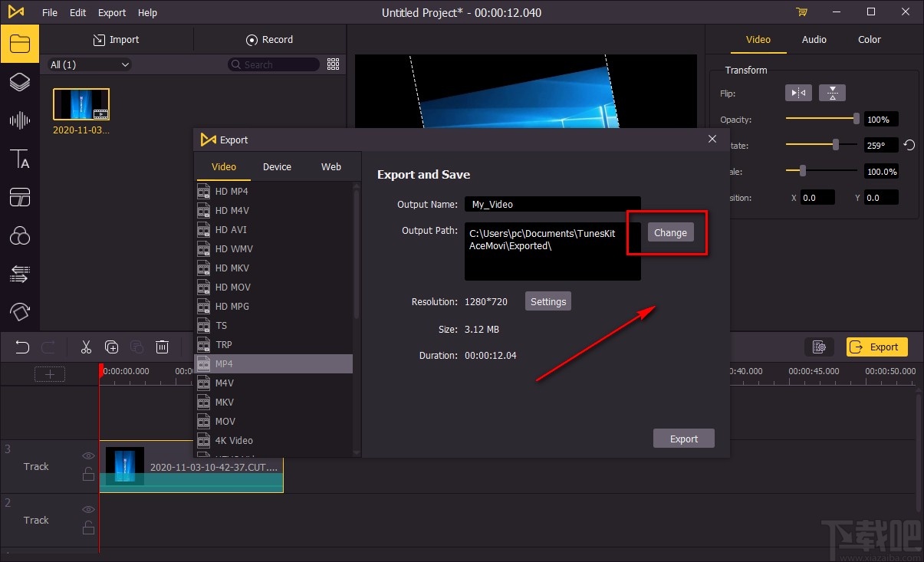Switch media view with the grid icon
The width and height of the screenshot is (924, 562).
333,64
